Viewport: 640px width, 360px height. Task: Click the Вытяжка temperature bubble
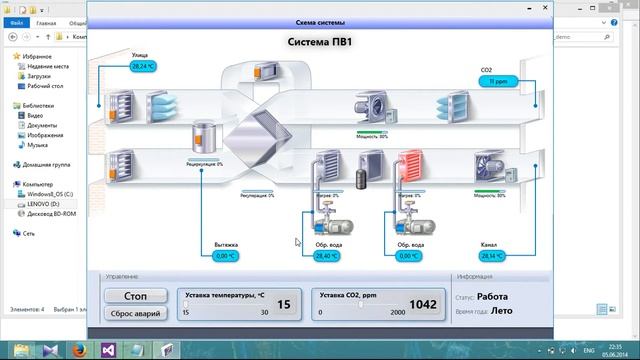tap(225, 256)
